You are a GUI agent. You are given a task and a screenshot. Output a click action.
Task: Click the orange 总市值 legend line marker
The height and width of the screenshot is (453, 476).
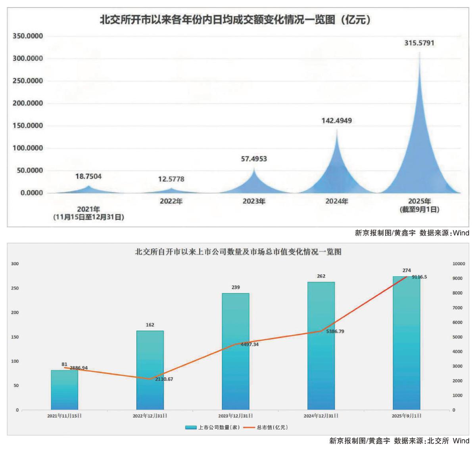coord(249,428)
